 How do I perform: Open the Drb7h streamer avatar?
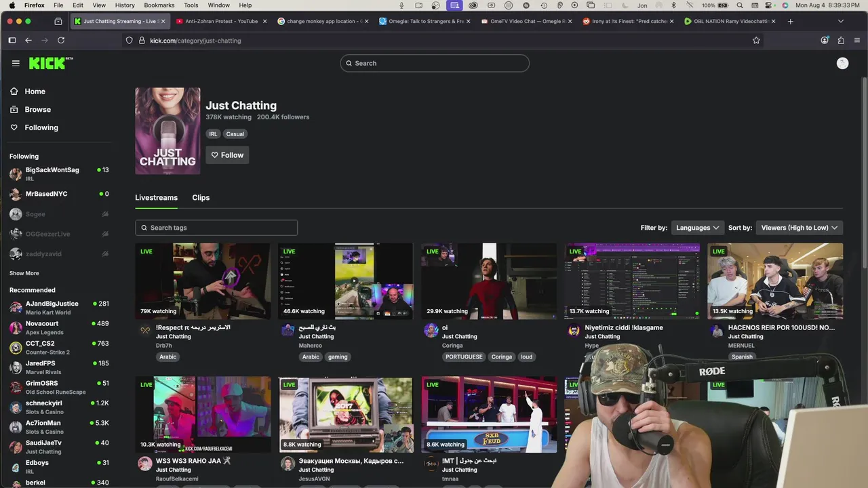[x=145, y=330]
